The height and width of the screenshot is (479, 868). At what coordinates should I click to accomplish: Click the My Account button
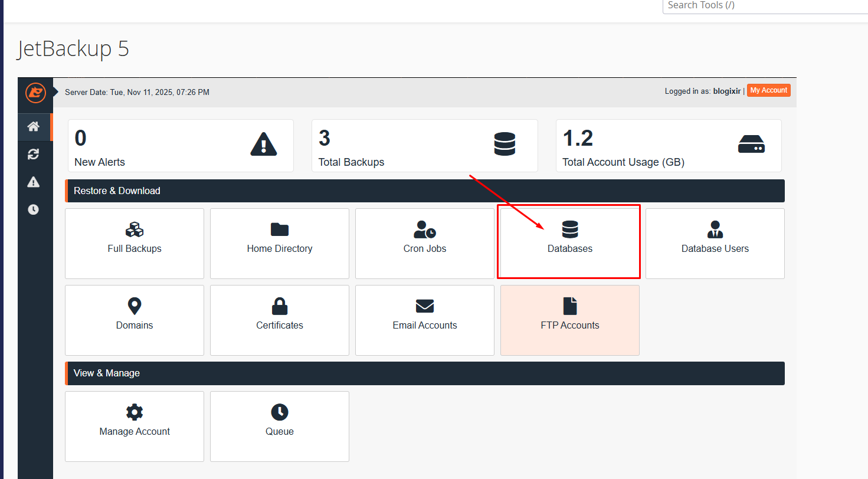pos(768,91)
